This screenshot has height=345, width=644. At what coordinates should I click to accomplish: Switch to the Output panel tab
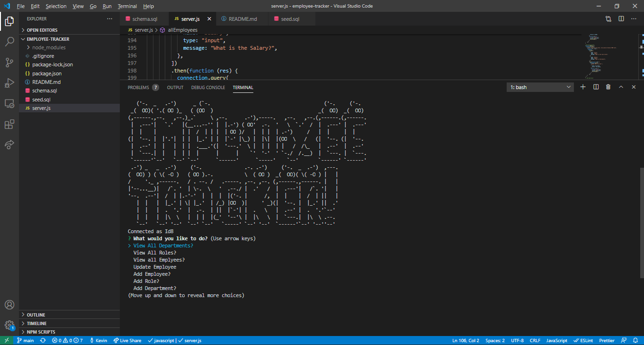click(175, 88)
